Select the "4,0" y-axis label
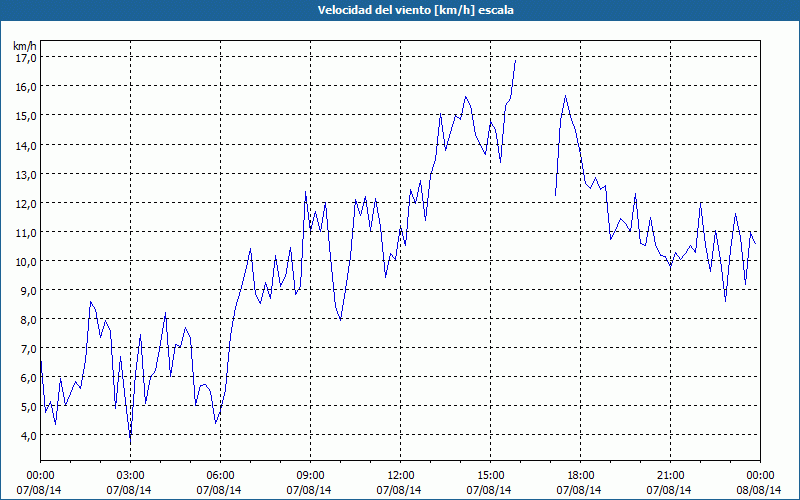The width and height of the screenshot is (800, 500). click(x=28, y=436)
